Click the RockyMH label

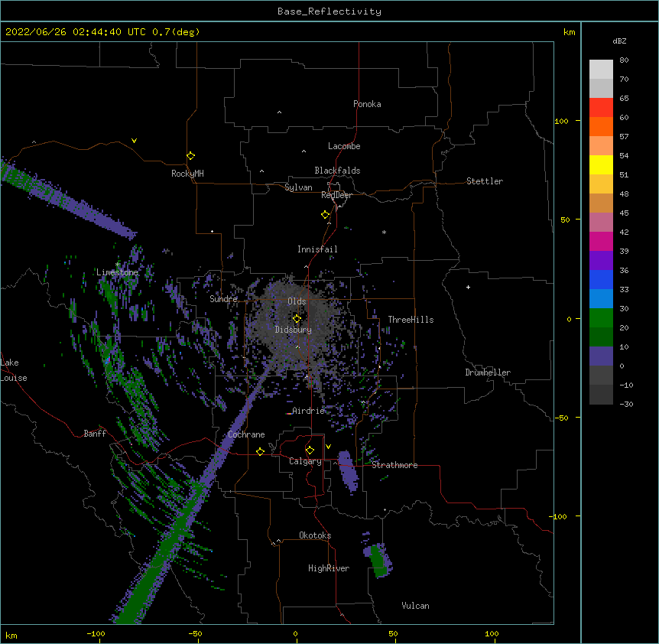click(187, 174)
